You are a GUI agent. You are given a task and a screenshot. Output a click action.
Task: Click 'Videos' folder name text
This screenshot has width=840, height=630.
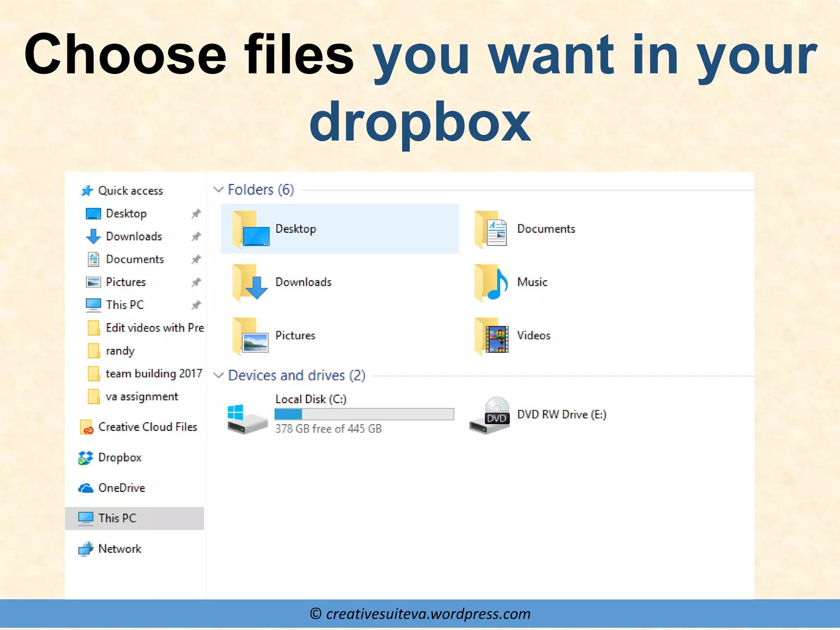click(534, 336)
